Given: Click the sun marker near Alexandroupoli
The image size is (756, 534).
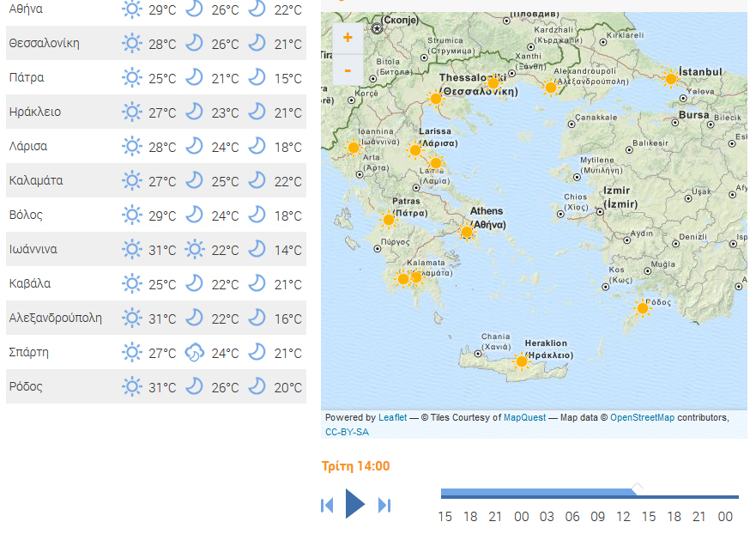Looking at the screenshot, I should [x=550, y=87].
